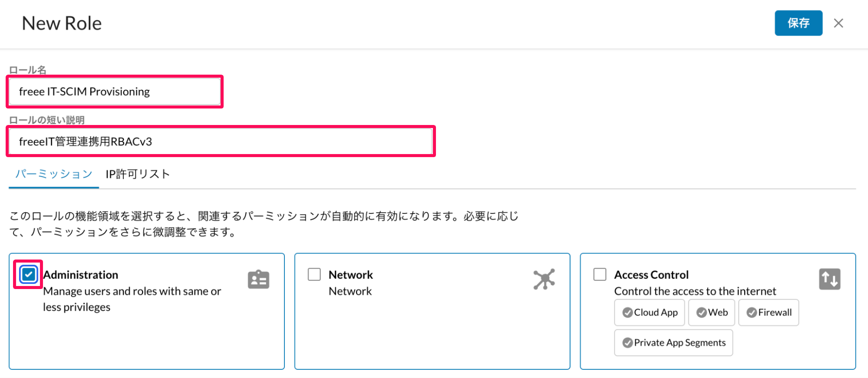Click the Web checkmark icon
The width and height of the screenshot is (868, 378).
pos(701,312)
